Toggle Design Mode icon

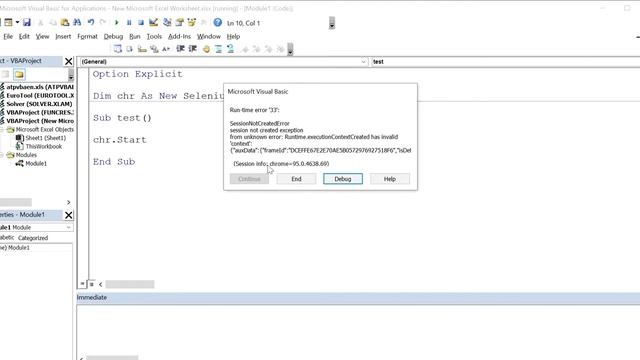tap(153, 22)
